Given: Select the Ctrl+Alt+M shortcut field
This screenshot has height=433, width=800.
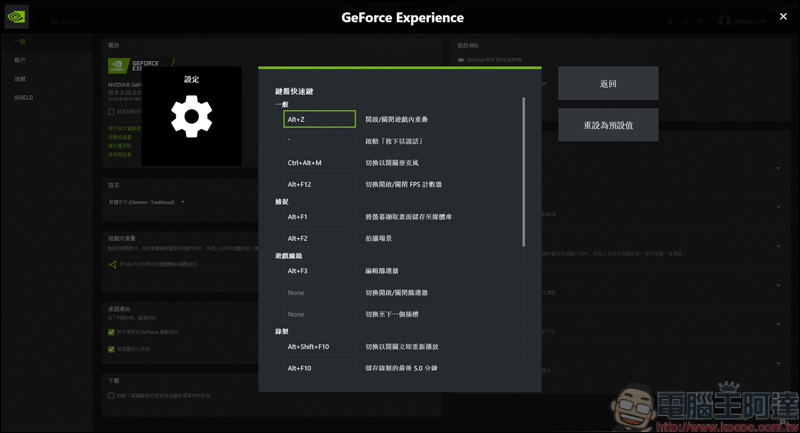Looking at the screenshot, I should point(319,163).
